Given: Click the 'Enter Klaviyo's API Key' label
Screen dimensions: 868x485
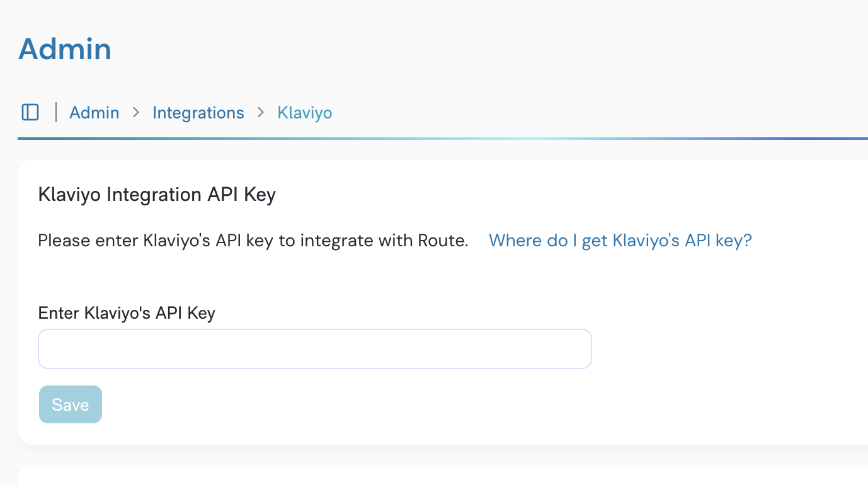Looking at the screenshot, I should (127, 313).
